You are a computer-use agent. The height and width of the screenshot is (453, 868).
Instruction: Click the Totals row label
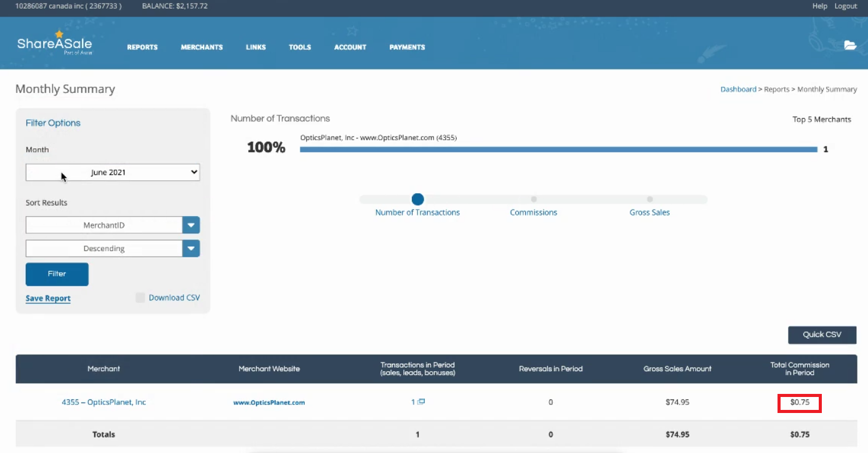(x=103, y=435)
